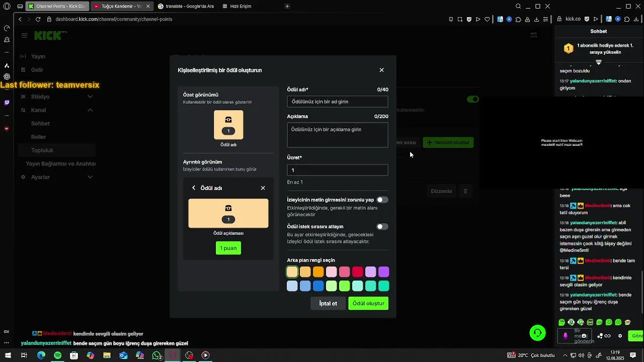Screen dimensions: 644x362
Task: Select the red background color swatch
Action: [x=358, y=272]
